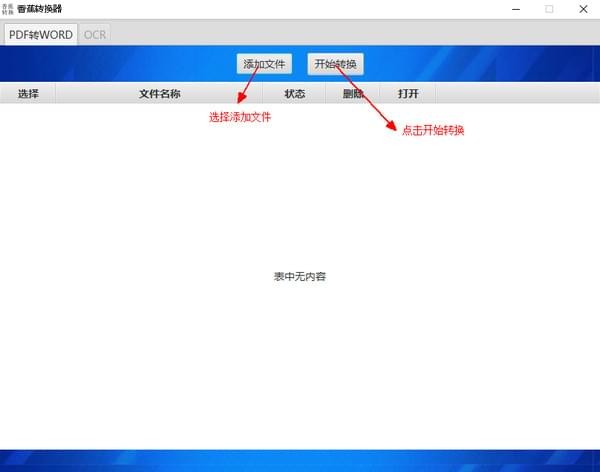Click the 文件名称 column header
This screenshot has width=600, height=472.
[159, 93]
